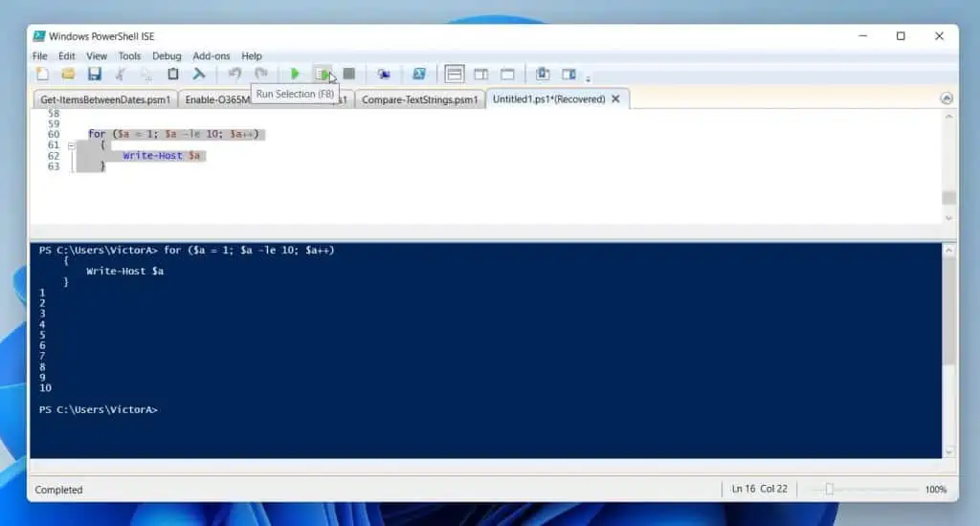Toggle Show Script Pane Maximized layout
Image resolution: width=980 pixels, height=526 pixels.
[507, 74]
